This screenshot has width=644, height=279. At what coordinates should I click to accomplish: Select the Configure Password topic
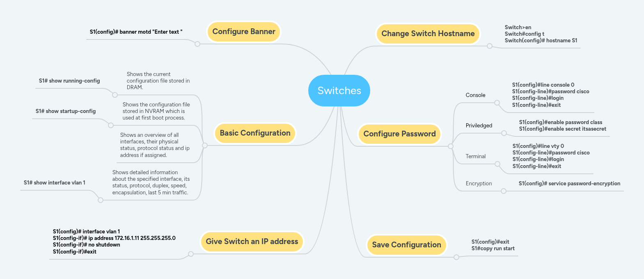coord(399,134)
